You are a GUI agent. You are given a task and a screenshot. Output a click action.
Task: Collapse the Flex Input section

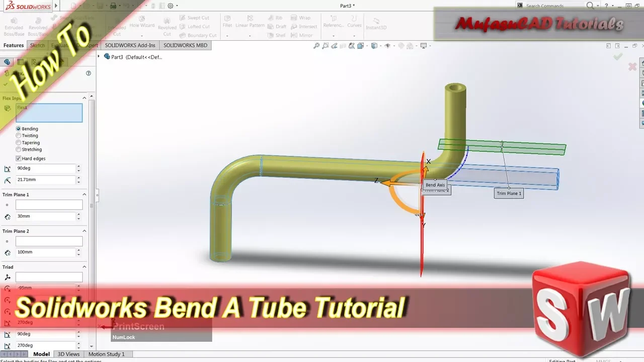coord(85,98)
